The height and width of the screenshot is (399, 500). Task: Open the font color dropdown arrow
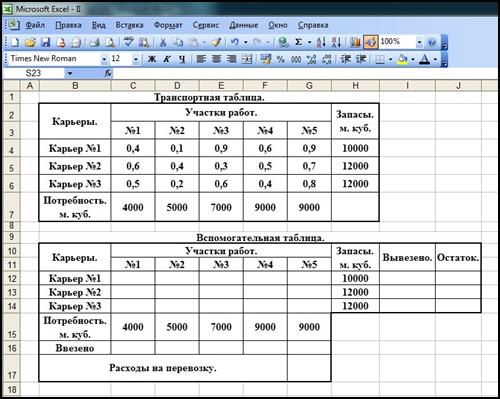pos(435,59)
